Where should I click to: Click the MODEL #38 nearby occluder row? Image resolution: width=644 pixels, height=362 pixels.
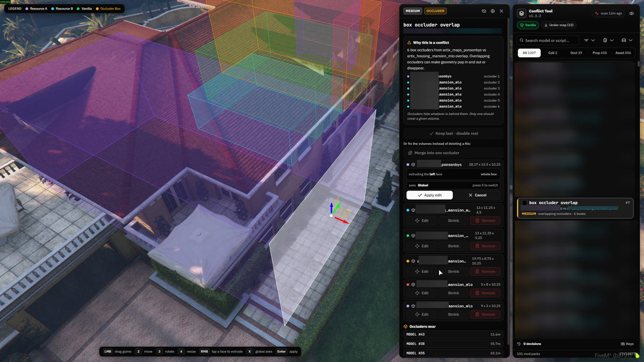(x=453, y=344)
